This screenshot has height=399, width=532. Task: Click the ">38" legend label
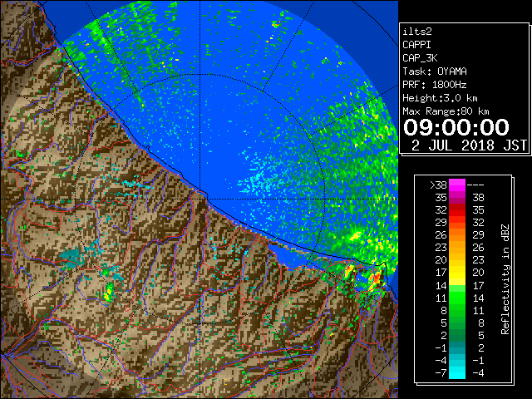tap(438, 185)
